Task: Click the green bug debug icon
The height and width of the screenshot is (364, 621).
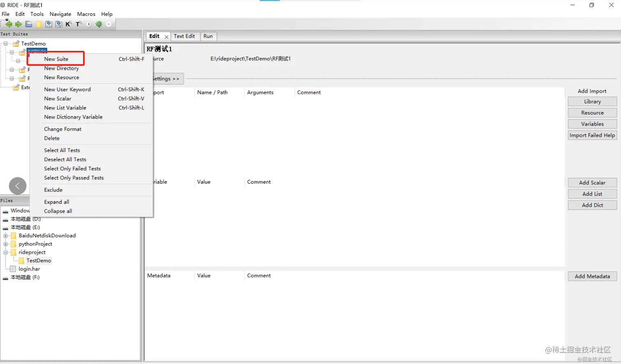Action: coord(99,24)
